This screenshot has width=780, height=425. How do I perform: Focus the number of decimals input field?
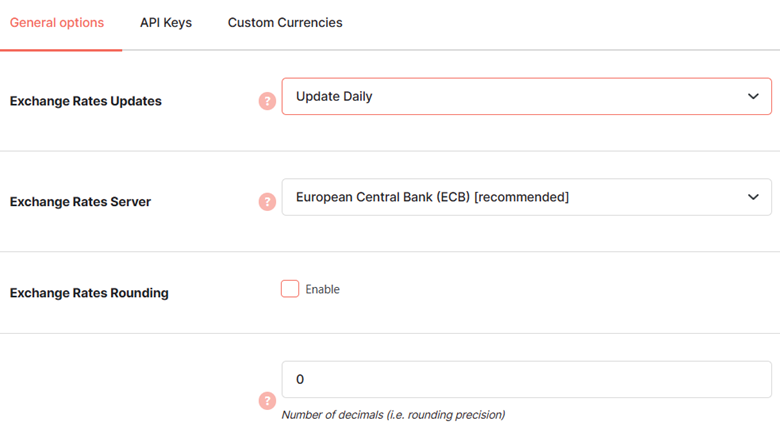[527, 379]
